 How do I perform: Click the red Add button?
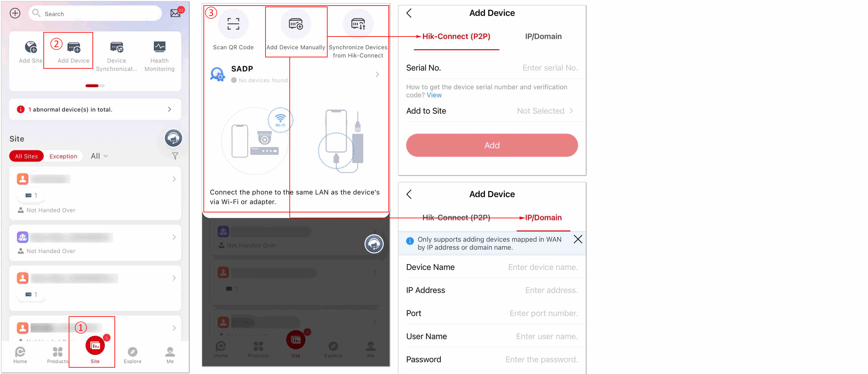click(x=492, y=145)
